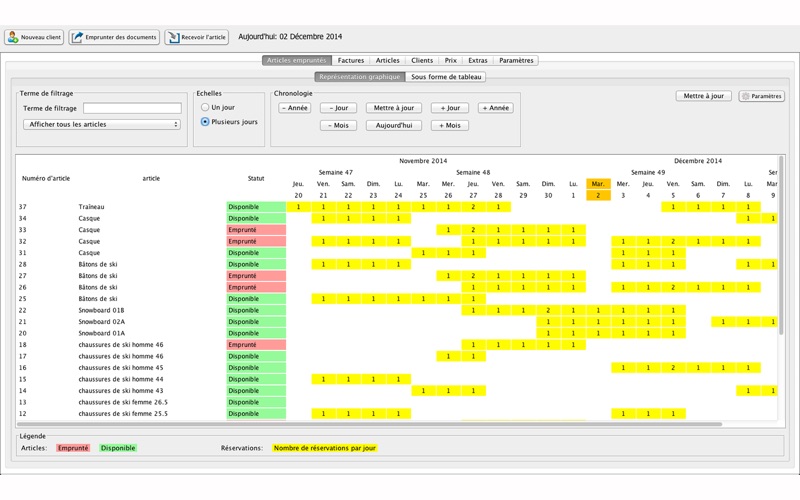Click the + Mois button
800x500 pixels.
(x=450, y=125)
